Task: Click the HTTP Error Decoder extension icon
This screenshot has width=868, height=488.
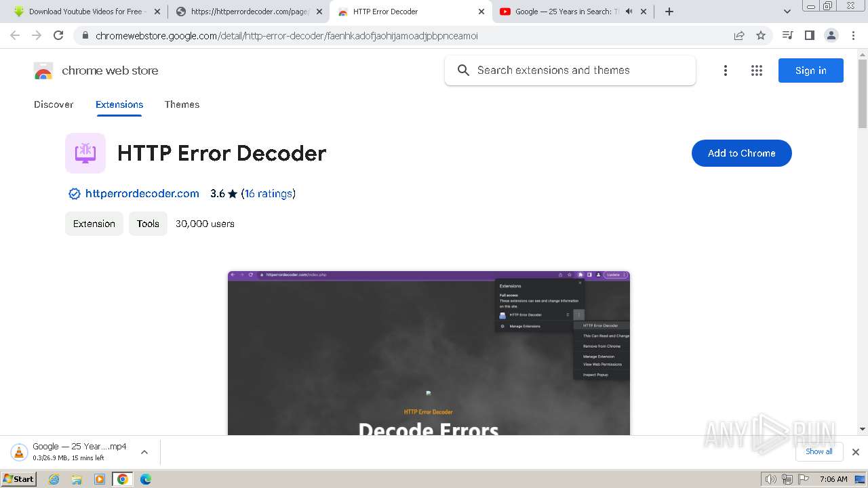Action: (85, 153)
